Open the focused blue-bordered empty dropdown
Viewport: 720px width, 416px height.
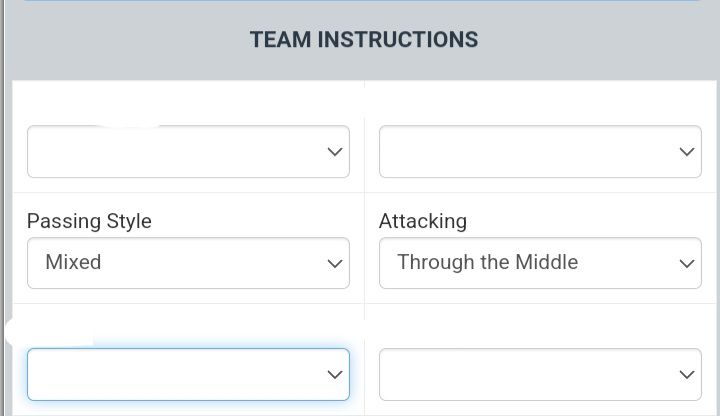tap(188, 375)
